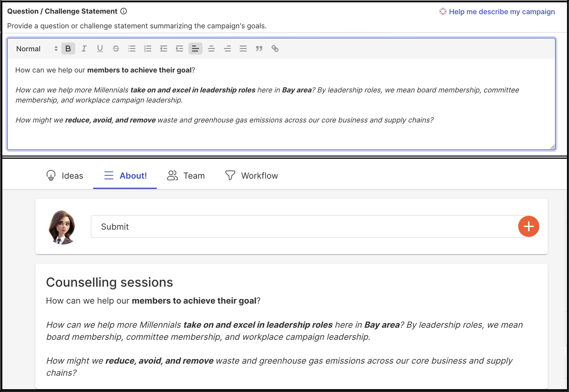Switch to the Ideas tab
569x392 pixels.
pos(65,175)
